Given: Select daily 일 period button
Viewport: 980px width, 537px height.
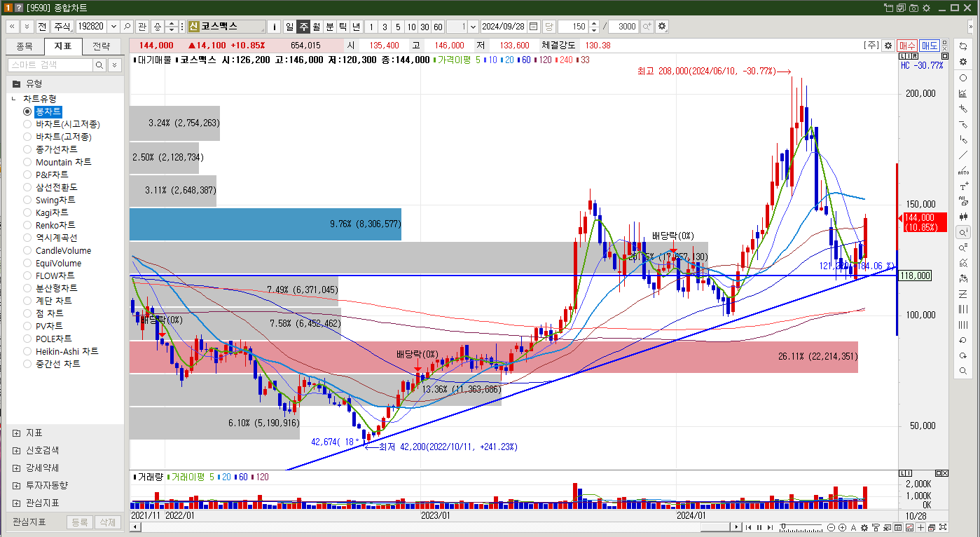Looking at the screenshot, I should (289, 26).
